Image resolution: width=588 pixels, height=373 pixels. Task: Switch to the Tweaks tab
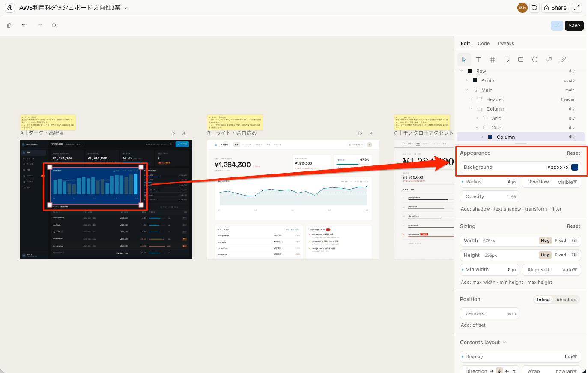[505, 43]
